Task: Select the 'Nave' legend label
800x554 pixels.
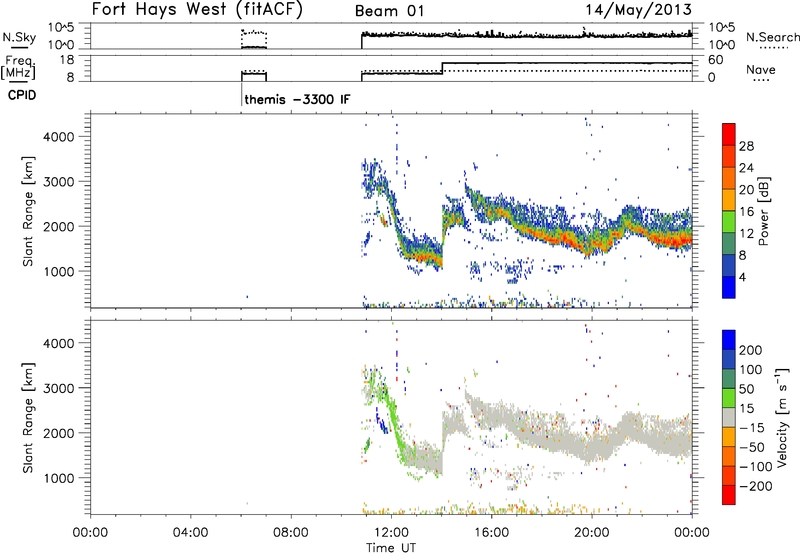Action: 761,69
